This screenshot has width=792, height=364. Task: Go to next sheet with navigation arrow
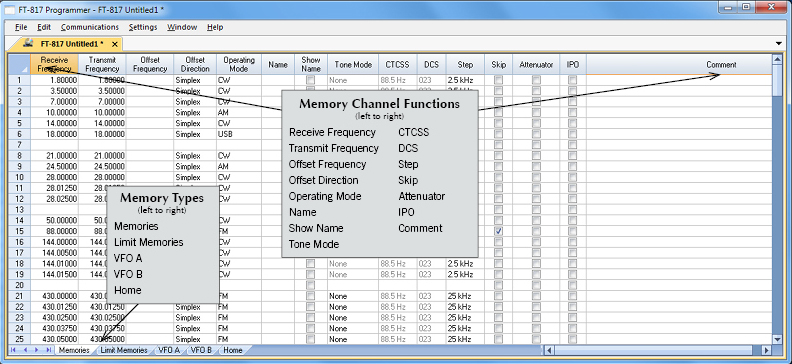point(37,350)
